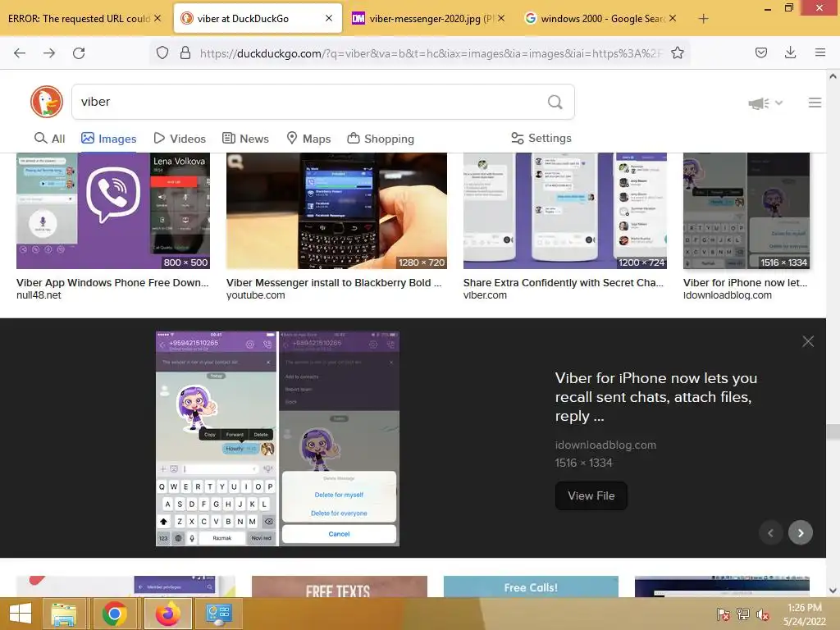Open the DuckDuckGo side menu icon
840x630 pixels.
[x=815, y=103]
